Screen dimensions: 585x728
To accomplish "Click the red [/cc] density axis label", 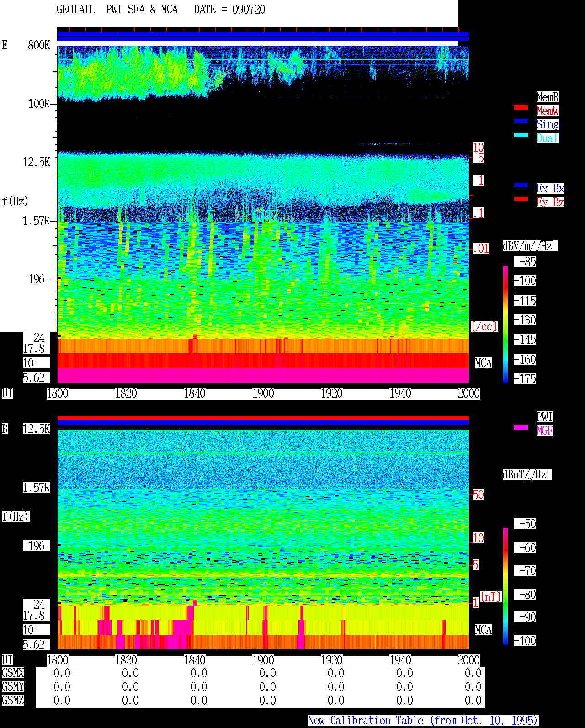I will [484, 327].
